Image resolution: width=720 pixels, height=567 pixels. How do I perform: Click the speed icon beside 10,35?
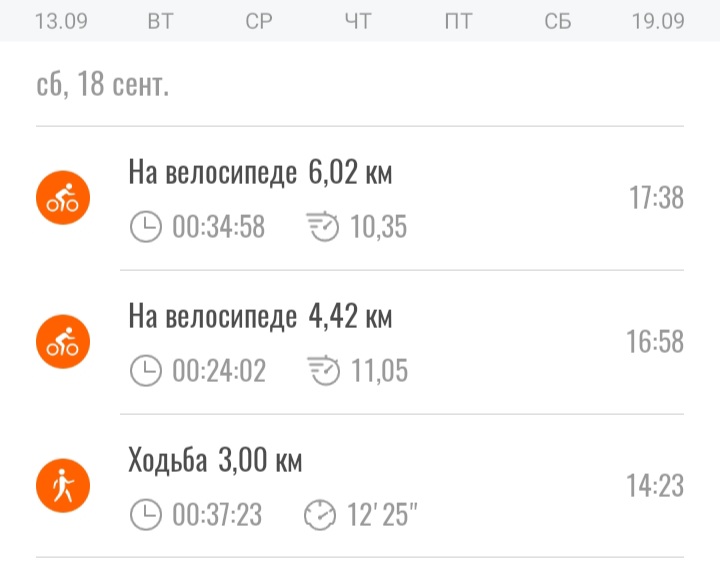tap(322, 228)
